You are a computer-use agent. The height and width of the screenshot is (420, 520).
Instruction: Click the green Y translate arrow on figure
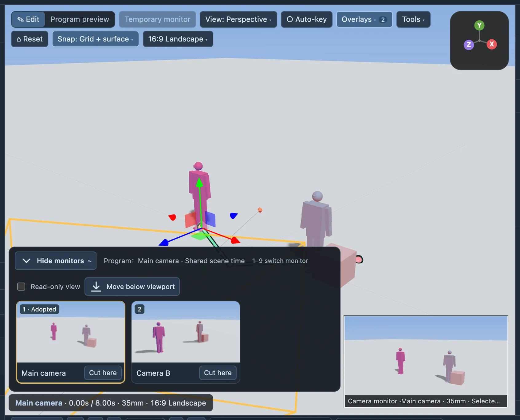[x=199, y=183]
